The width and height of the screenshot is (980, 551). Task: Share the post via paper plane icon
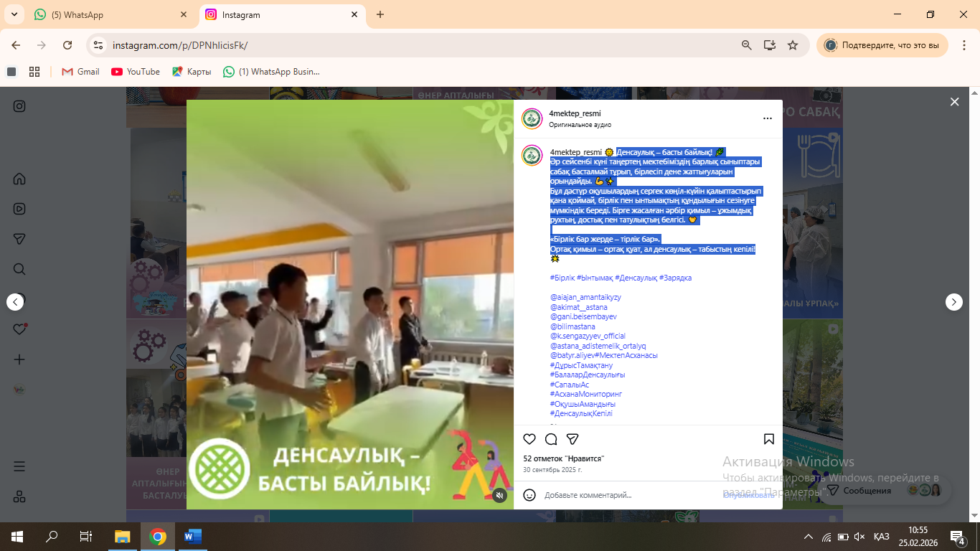point(573,439)
